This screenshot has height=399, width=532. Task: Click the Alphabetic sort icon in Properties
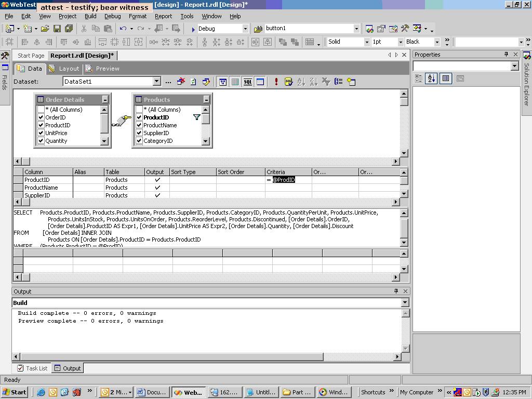tap(431, 79)
